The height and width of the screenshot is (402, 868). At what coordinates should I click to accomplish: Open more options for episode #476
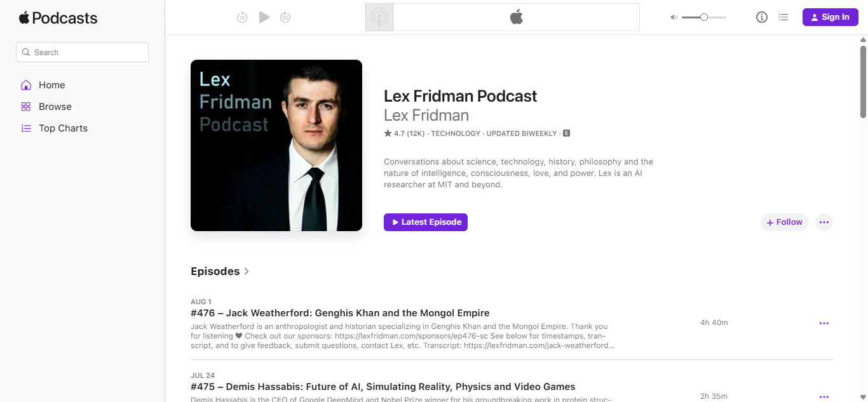pos(824,323)
